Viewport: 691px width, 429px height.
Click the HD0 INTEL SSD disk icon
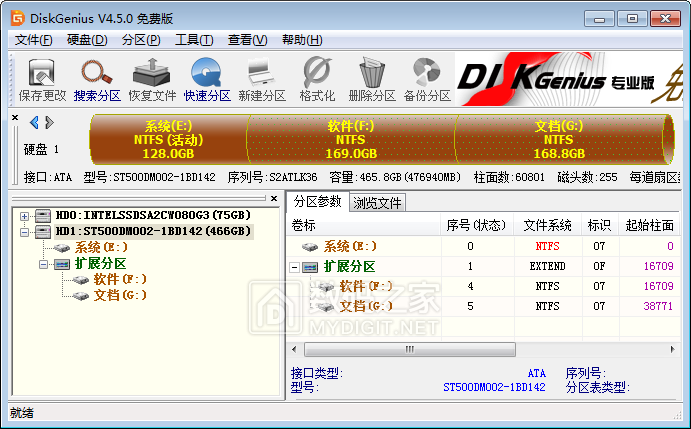[x=43, y=216]
